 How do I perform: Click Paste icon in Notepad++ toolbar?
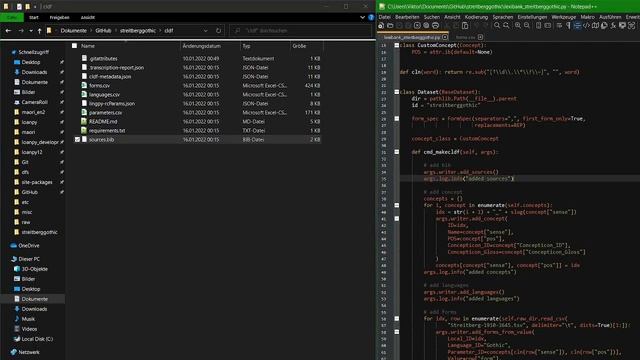point(465,26)
